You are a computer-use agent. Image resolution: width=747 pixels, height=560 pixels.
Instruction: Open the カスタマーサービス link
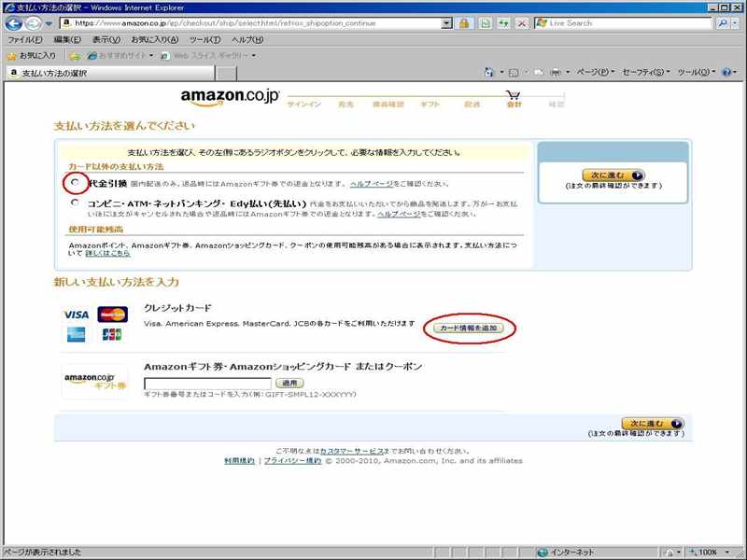(352, 451)
